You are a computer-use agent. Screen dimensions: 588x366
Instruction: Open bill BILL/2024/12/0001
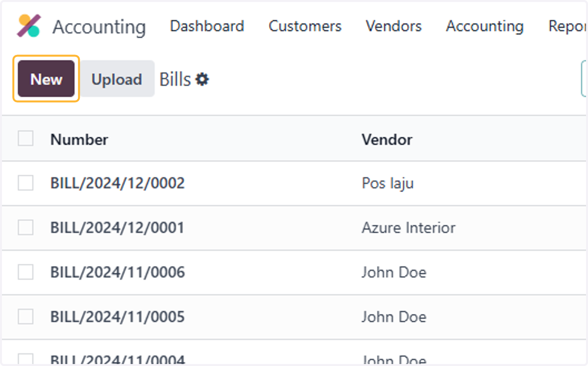click(x=117, y=228)
